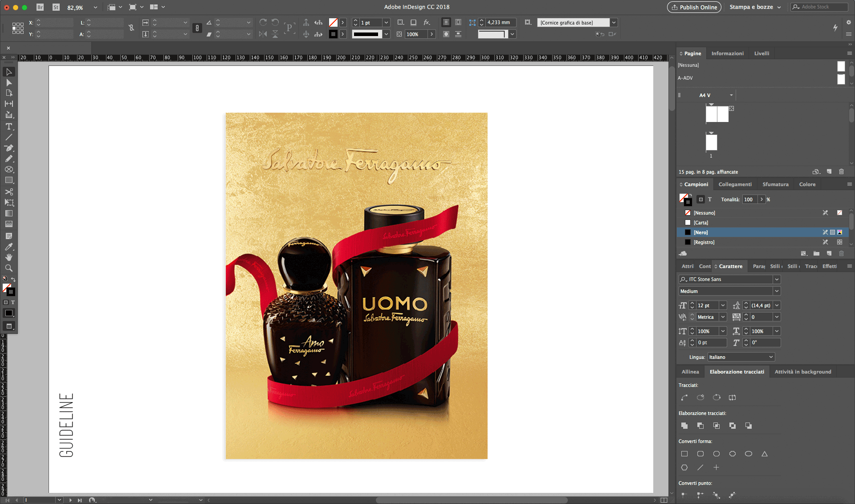Select the Pen tool
Viewport: 855px width, 504px height.
coord(9,148)
